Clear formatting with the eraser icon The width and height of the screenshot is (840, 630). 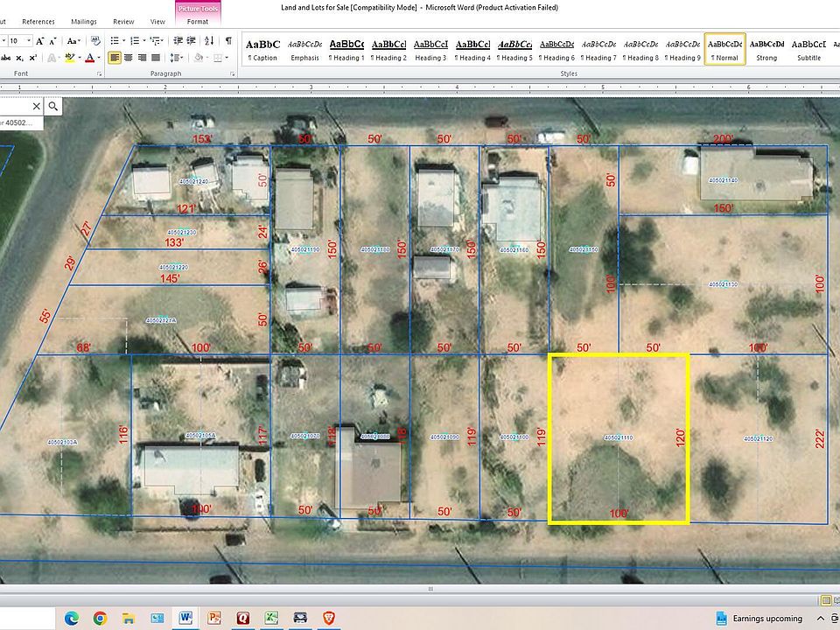95,41
